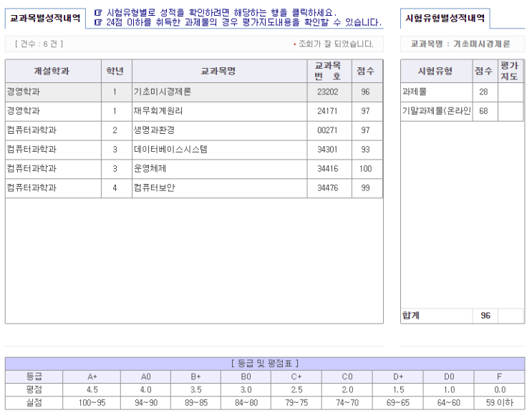Image resolution: width=532 pixels, height=418 pixels.
Task: Click the 학년 column header
Action: click(x=117, y=71)
